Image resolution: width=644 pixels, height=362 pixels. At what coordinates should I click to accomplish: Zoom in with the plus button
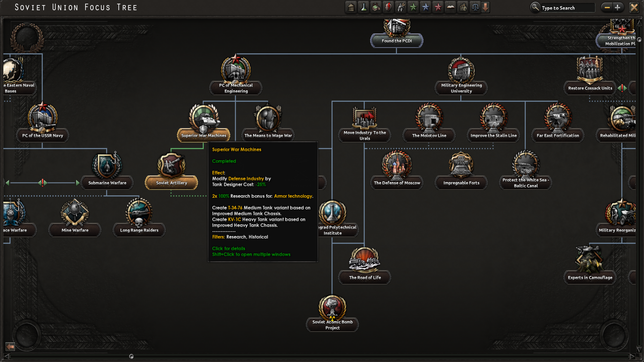pyautogui.click(x=618, y=7)
